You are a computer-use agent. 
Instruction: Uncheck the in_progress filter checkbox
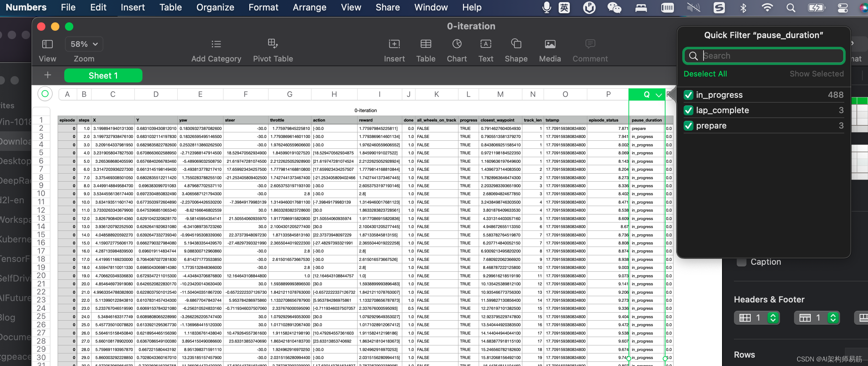click(688, 95)
